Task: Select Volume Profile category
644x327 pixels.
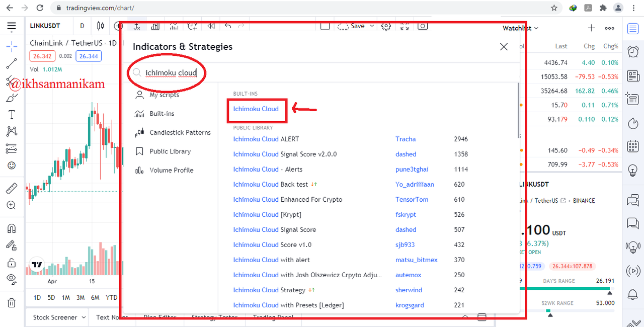Action: pyautogui.click(x=172, y=170)
